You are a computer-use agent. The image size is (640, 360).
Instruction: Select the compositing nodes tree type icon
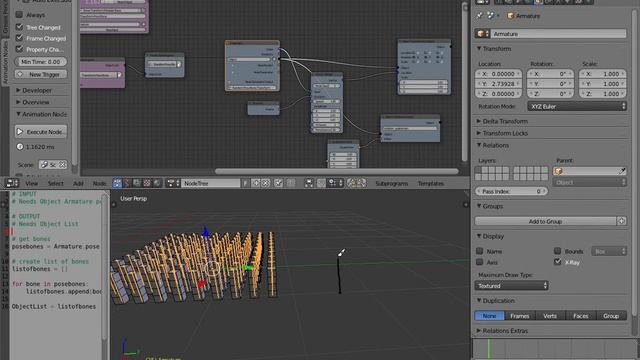(x=137, y=183)
